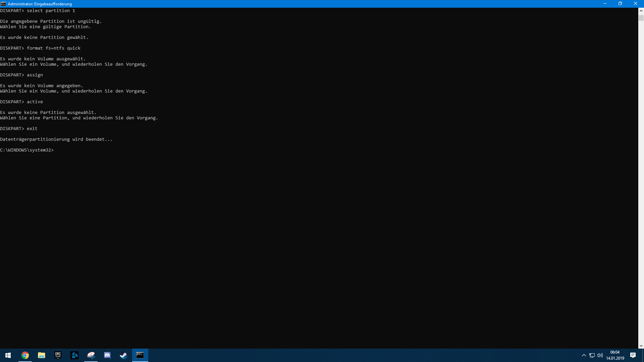Click the Show desktop sliver

643,355
